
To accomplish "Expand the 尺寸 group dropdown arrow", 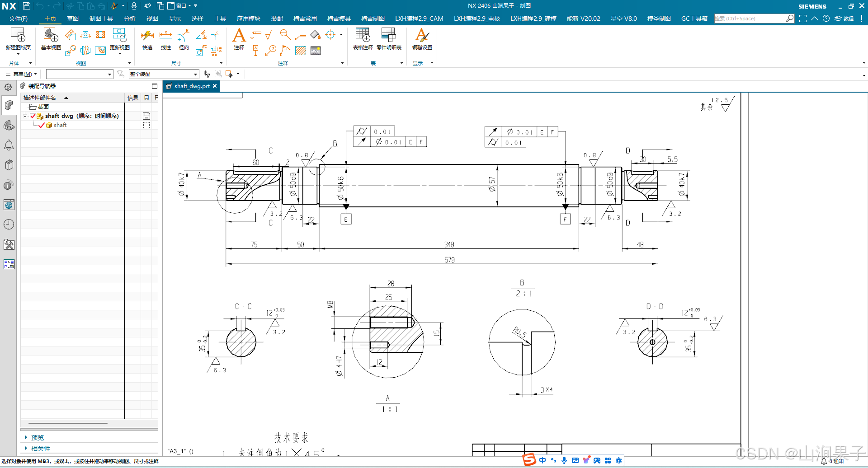I will 221,63.
